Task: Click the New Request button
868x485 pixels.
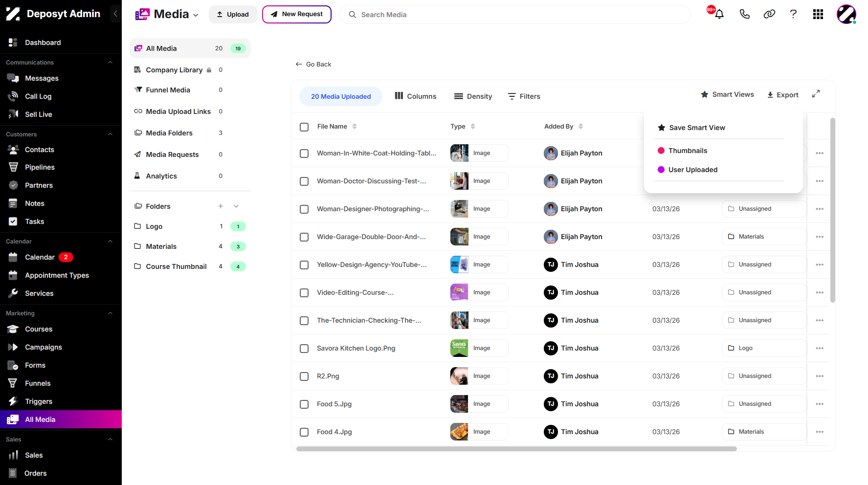Action: tap(297, 14)
